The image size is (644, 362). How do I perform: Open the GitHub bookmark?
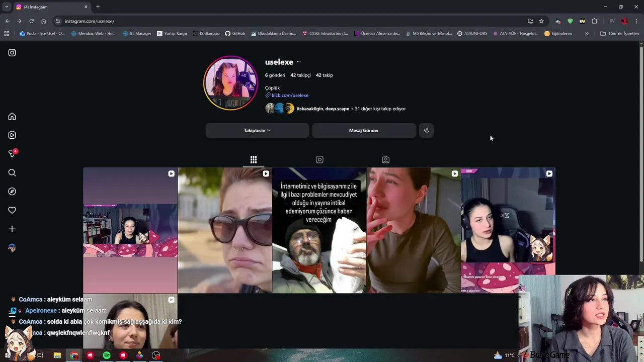(235, 33)
